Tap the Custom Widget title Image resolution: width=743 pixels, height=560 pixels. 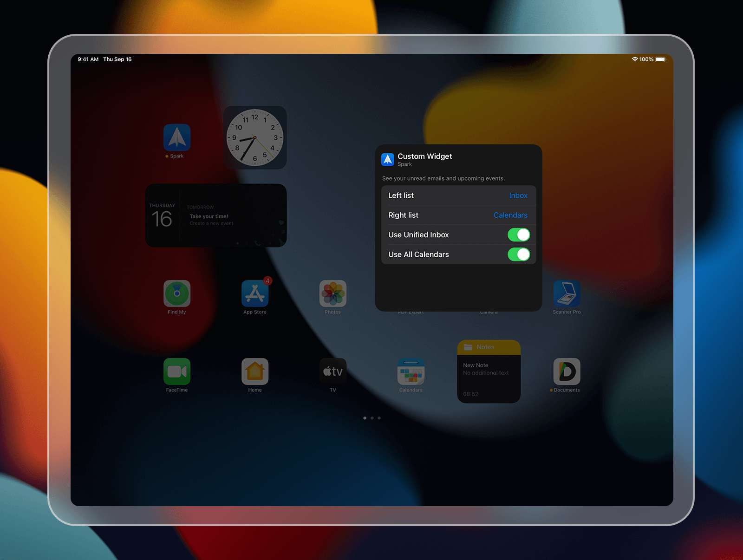425,156
